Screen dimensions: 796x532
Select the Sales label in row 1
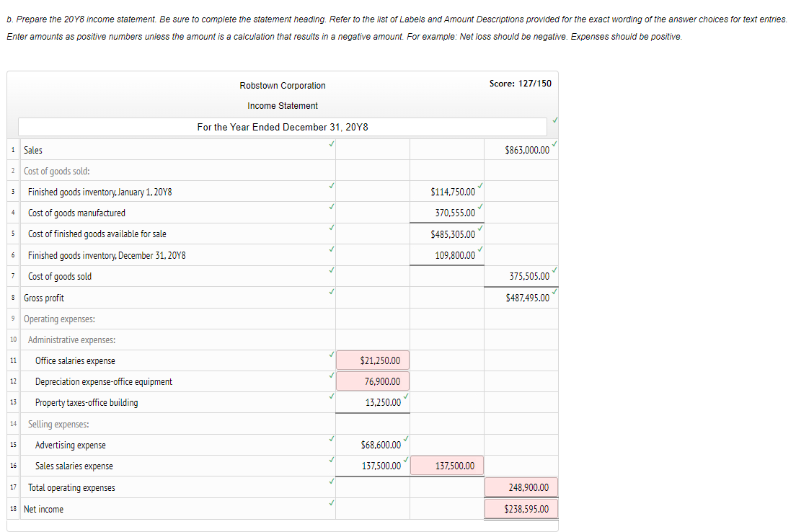click(33, 150)
